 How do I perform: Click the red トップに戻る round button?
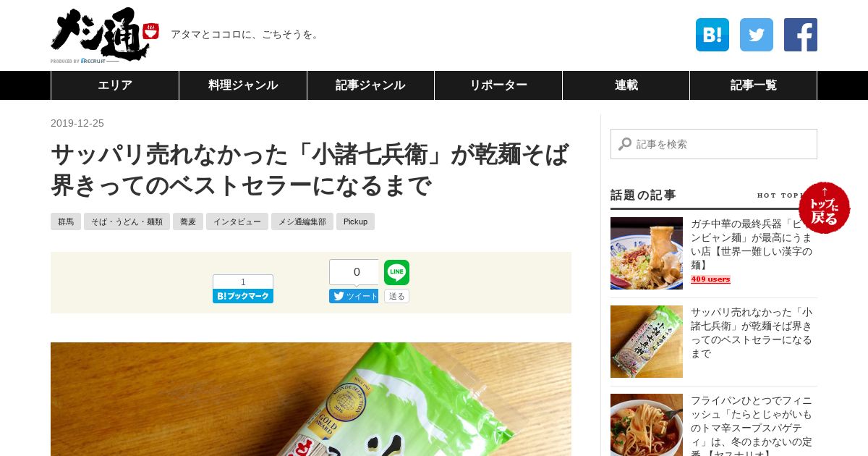tap(825, 208)
